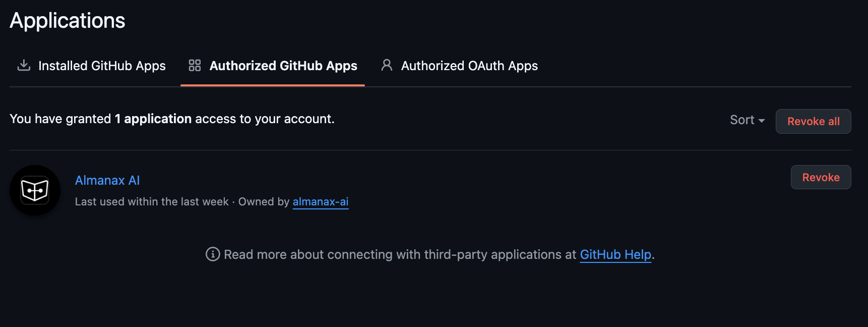The height and width of the screenshot is (327, 868).
Task: Switch to Authorized OAuth Apps tab
Action: click(459, 66)
